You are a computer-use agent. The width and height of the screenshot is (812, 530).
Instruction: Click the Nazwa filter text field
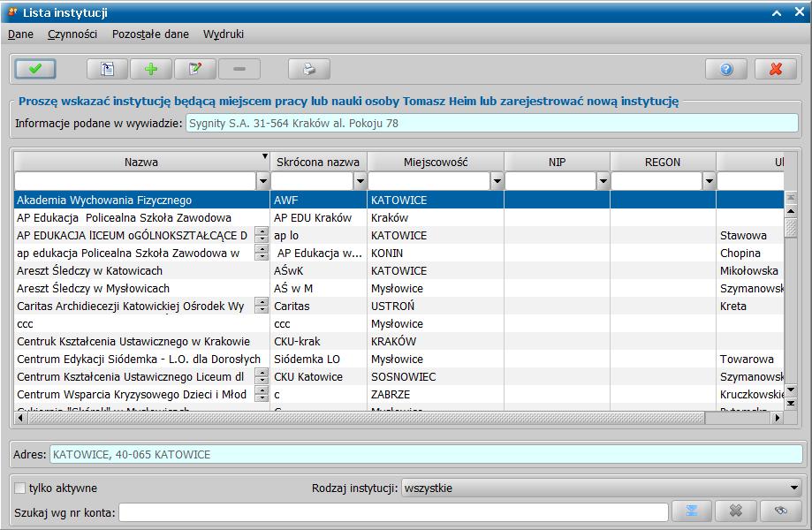point(136,181)
